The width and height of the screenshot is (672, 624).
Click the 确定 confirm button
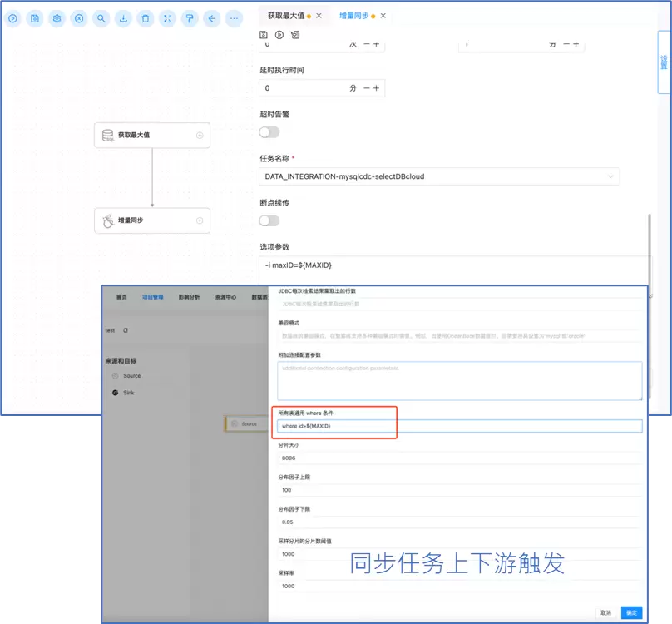[631, 612]
